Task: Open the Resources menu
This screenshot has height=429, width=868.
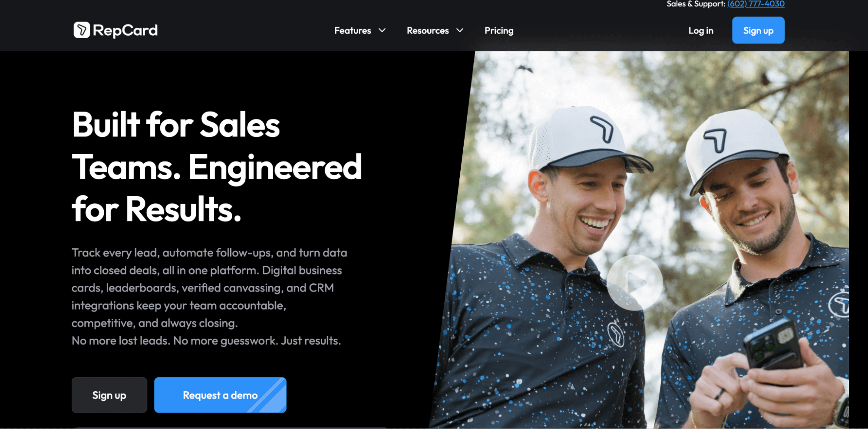Action: pos(428,30)
